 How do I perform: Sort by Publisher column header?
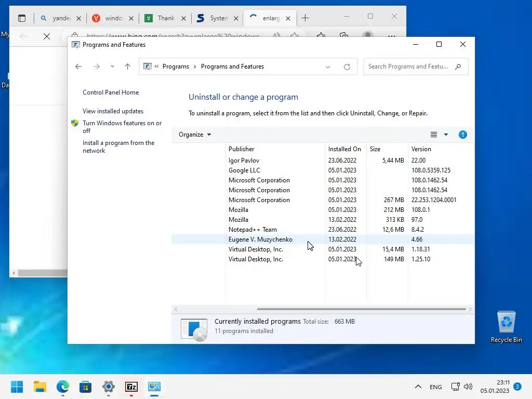coord(275,149)
